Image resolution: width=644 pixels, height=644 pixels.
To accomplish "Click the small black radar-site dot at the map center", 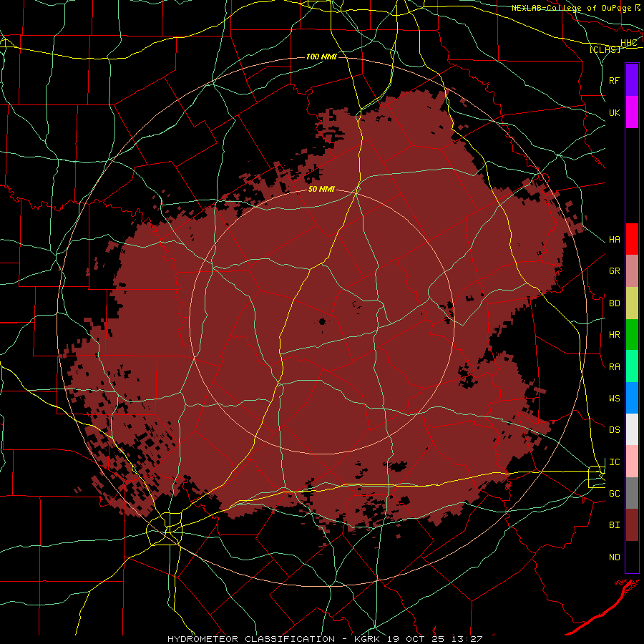I will (323, 321).
